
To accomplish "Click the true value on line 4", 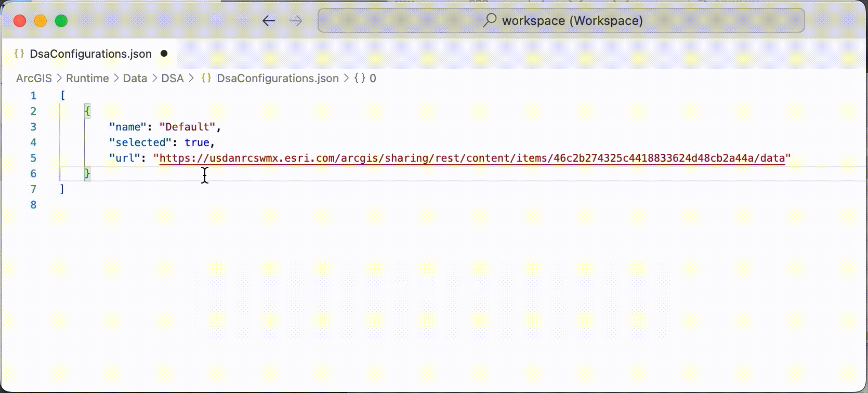I will click(x=197, y=142).
